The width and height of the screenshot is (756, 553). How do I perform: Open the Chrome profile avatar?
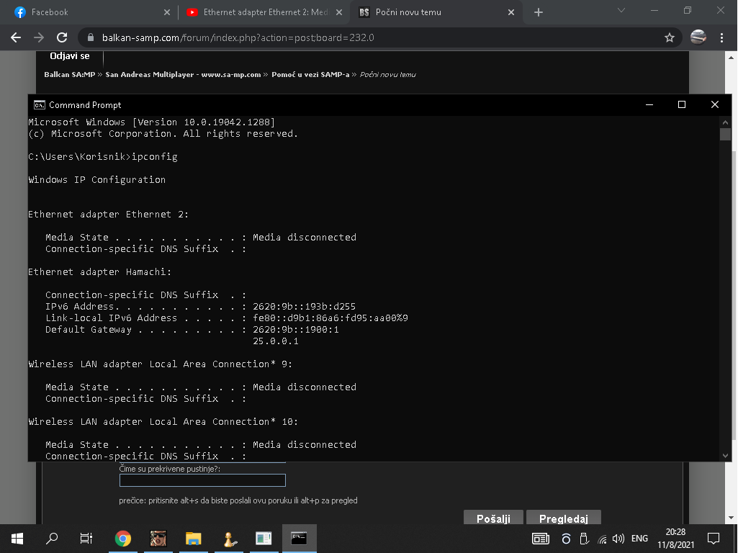point(698,37)
